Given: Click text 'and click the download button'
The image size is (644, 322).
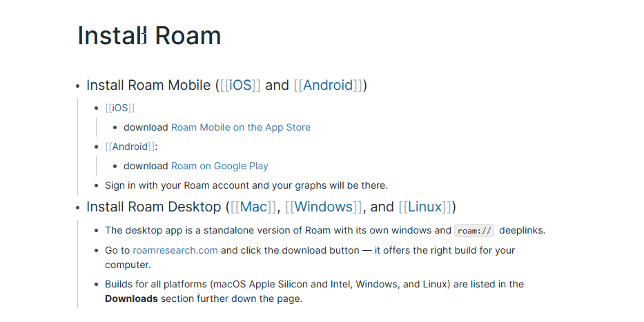Looking at the screenshot, I should [290, 250].
